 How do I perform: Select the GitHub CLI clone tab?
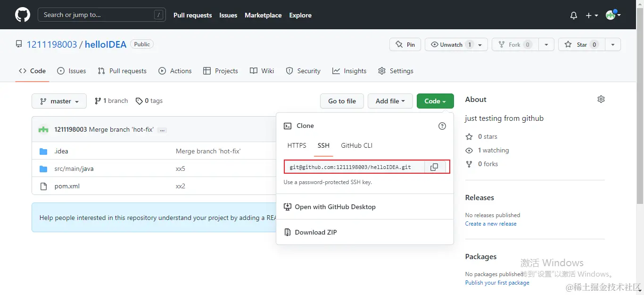click(x=356, y=145)
